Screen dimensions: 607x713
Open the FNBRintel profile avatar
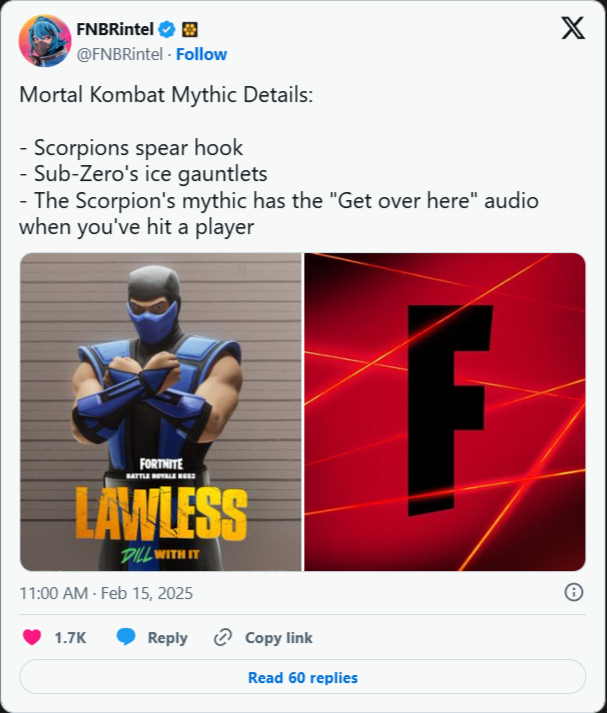45,41
